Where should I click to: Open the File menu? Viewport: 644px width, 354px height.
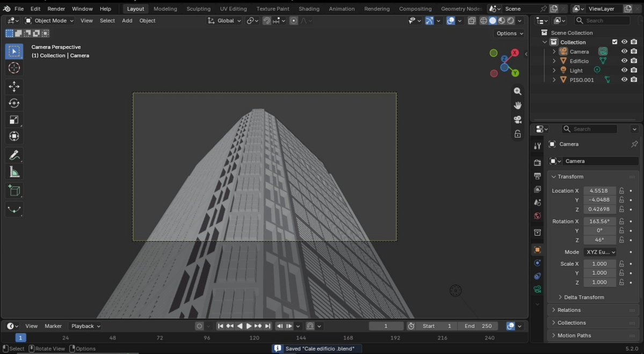click(x=19, y=9)
